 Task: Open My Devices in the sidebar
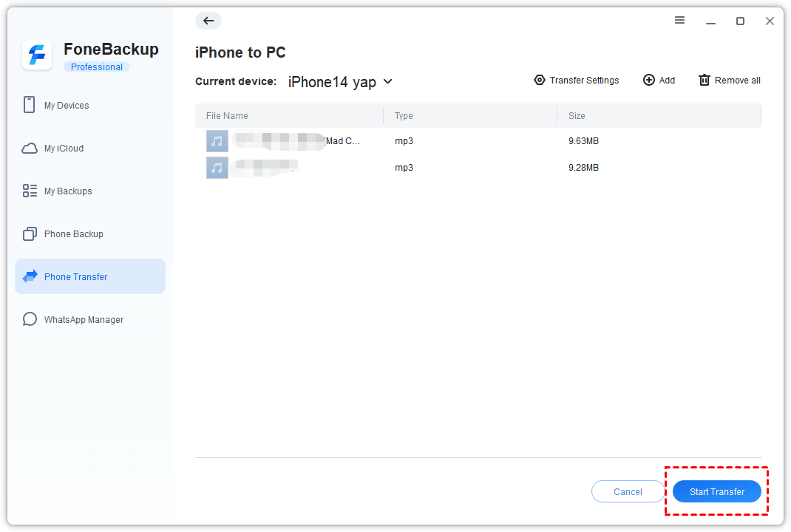coord(67,106)
